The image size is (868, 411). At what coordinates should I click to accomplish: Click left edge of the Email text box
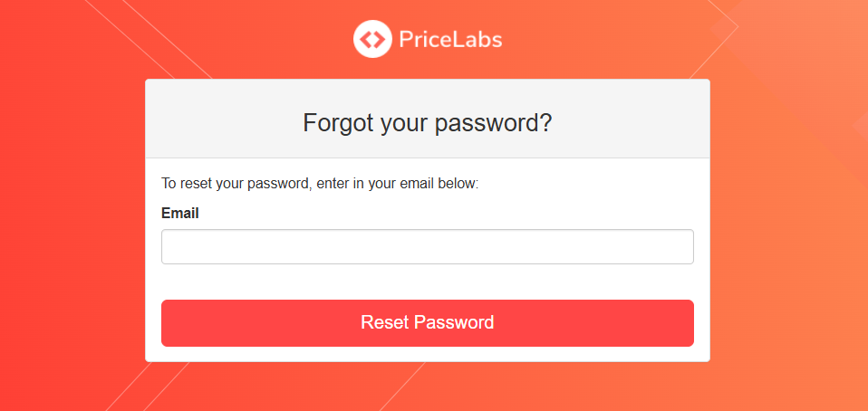coord(169,246)
